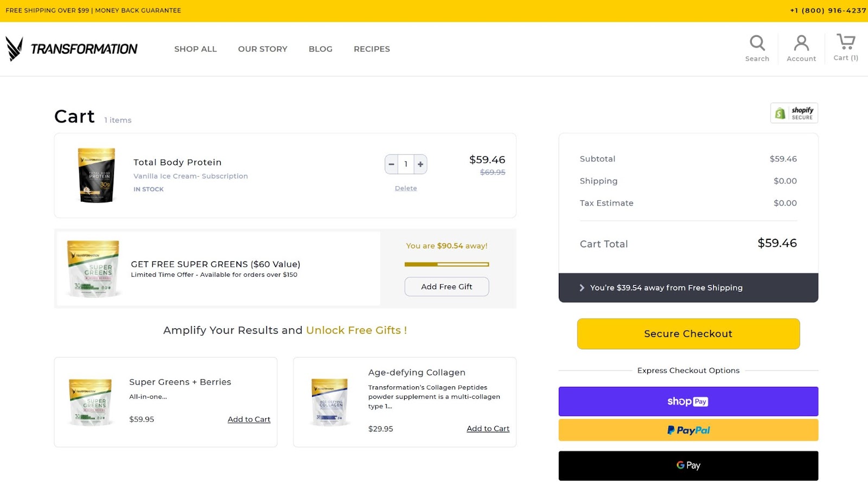Select the Vanilla Ice Cream- Subscription text

pyautogui.click(x=190, y=176)
